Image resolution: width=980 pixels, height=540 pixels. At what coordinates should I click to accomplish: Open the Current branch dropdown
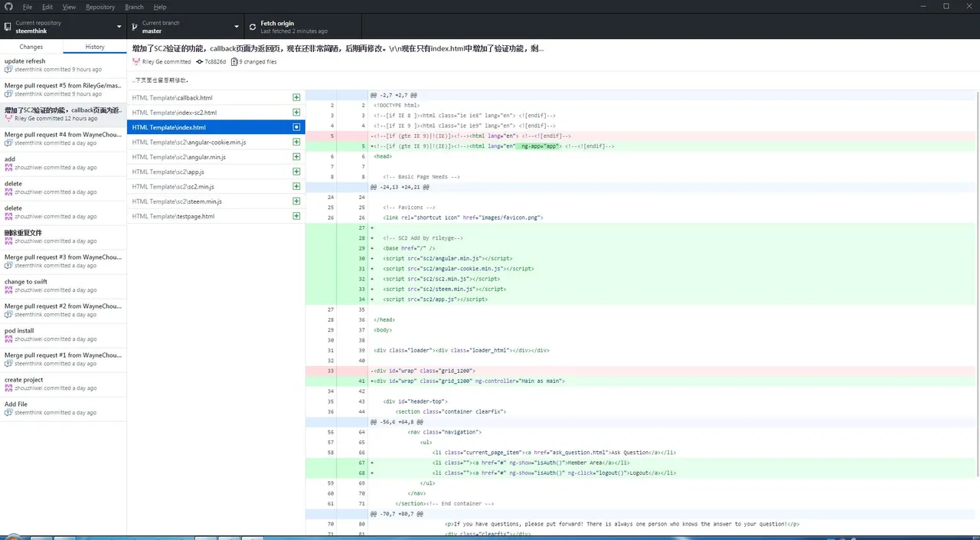(x=186, y=27)
